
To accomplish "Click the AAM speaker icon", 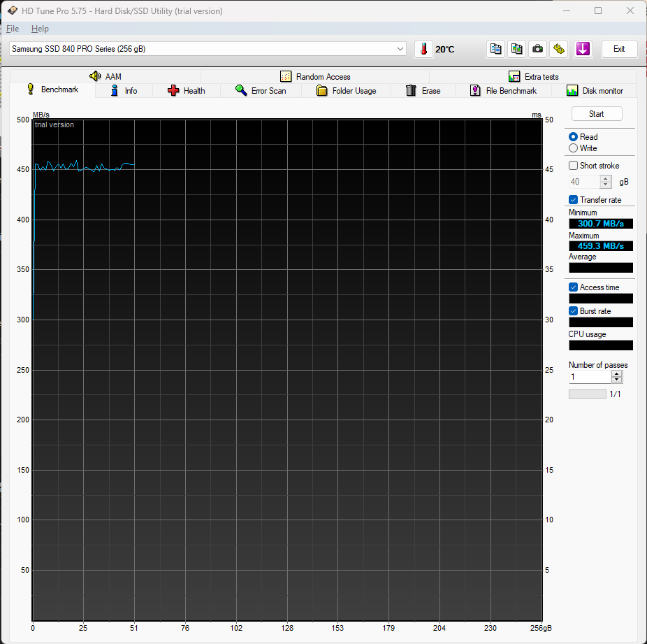I will (x=95, y=76).
